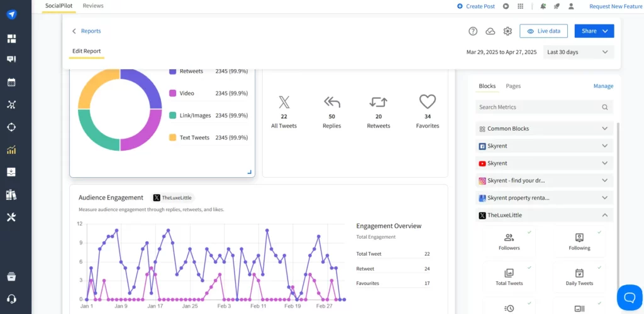Click the SocialPilot paper plane logo

click(x=11, y=15)
